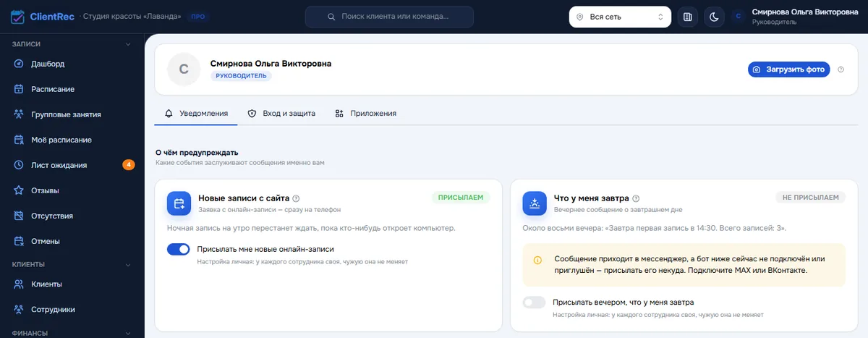This screenshot has width=868, height=338.
Task: Click the small user avatar in the top bar
Action: [x=738, y=17]
